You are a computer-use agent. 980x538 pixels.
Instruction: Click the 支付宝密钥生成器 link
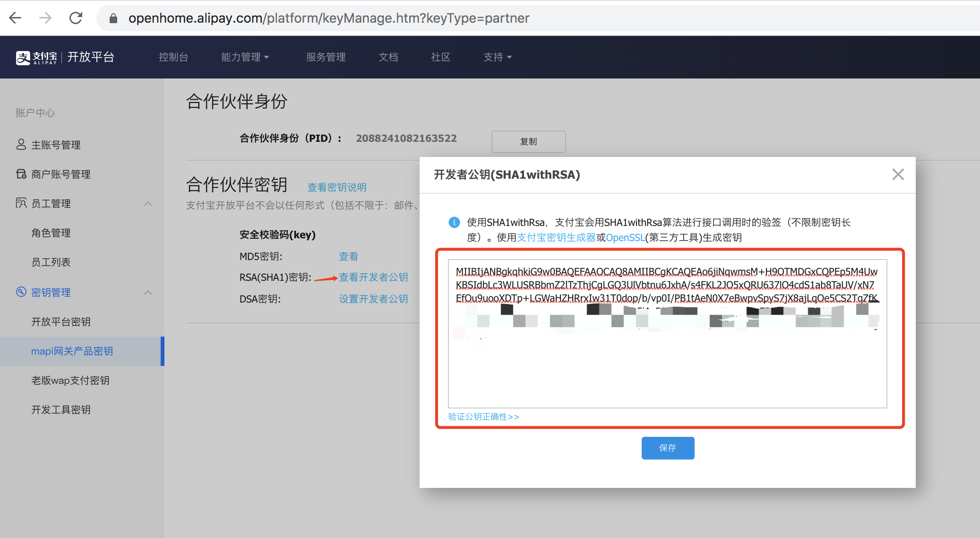click(556, 237)
